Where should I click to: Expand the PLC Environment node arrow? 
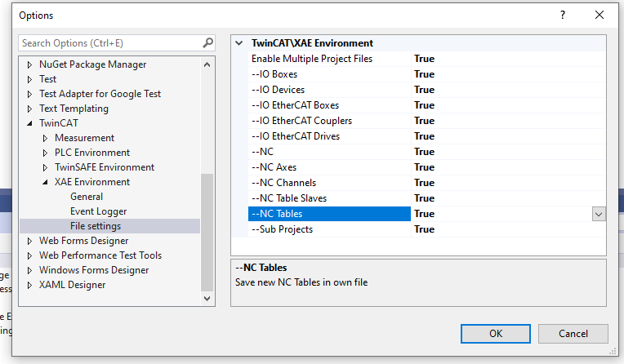pyautogui.click(x=45, y=153)
